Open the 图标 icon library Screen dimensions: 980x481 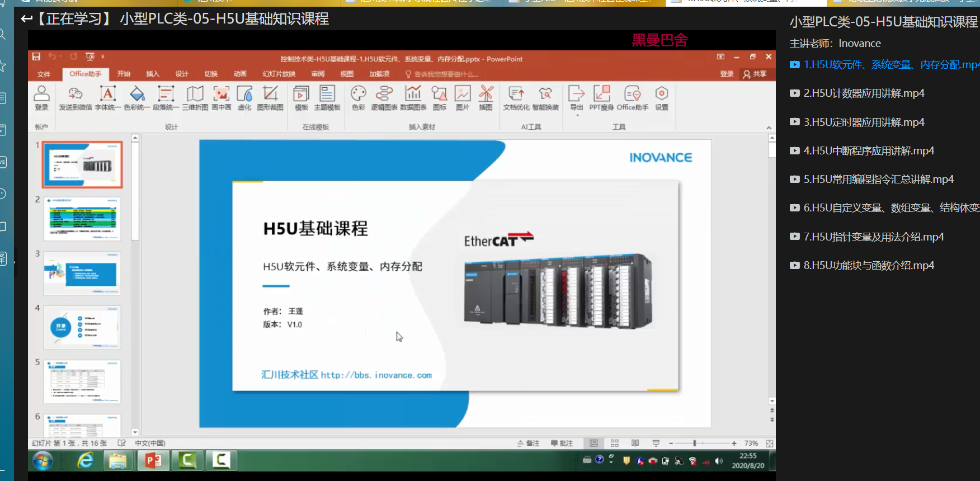[x=440, y=98]
